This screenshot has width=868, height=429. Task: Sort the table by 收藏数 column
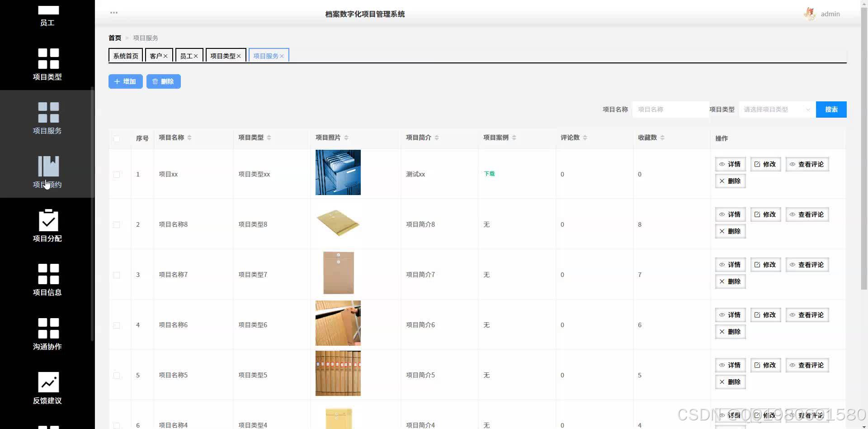(x=663, y=138)
